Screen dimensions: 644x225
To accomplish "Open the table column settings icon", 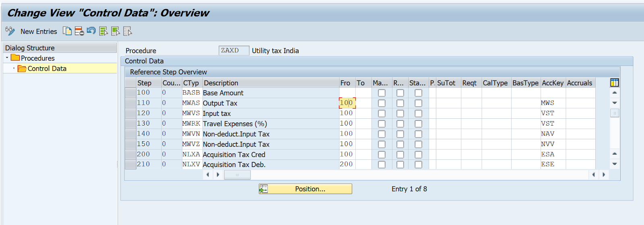I will coord(615,83).
